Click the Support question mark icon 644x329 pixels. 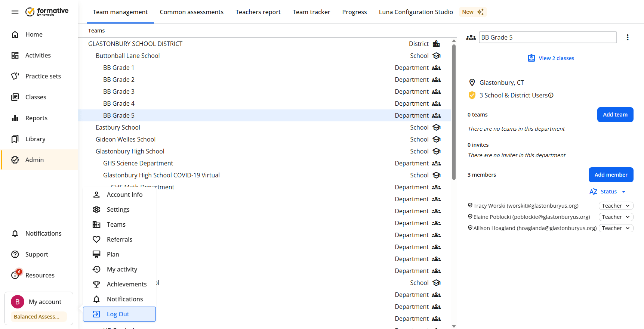15,254
